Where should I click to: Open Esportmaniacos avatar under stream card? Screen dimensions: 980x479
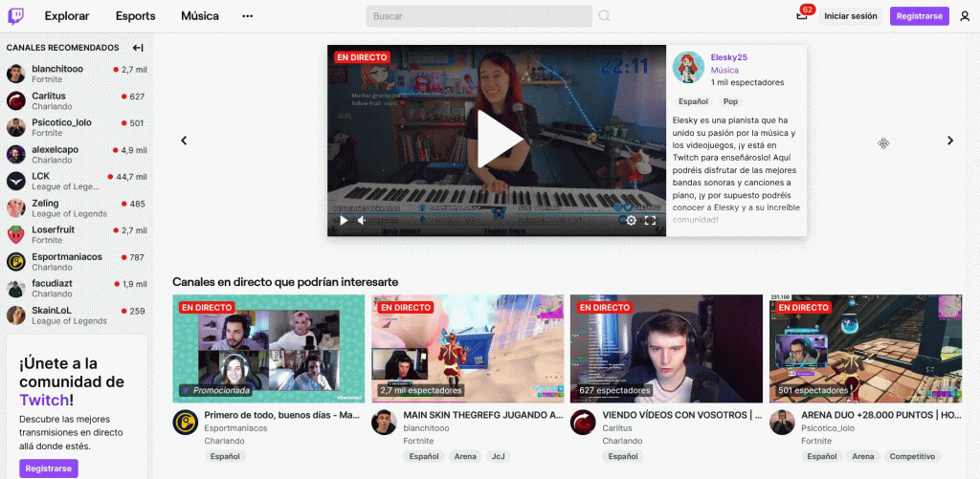185,423
